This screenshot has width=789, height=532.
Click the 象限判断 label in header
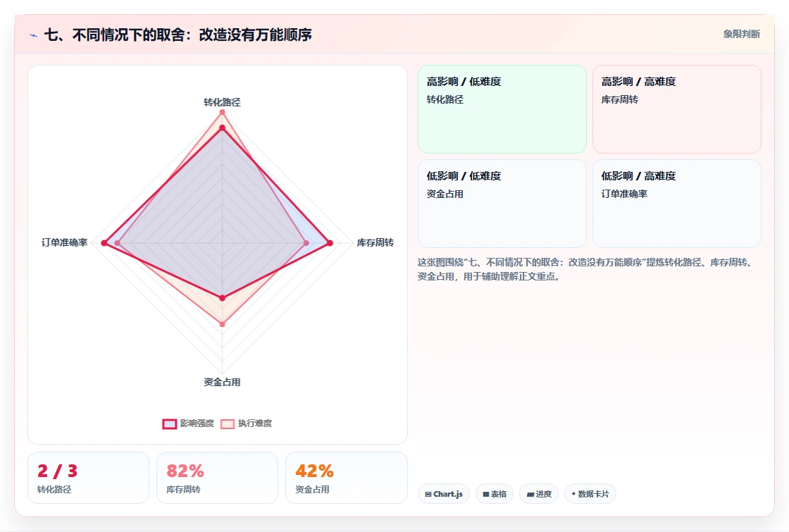(742, 35)
